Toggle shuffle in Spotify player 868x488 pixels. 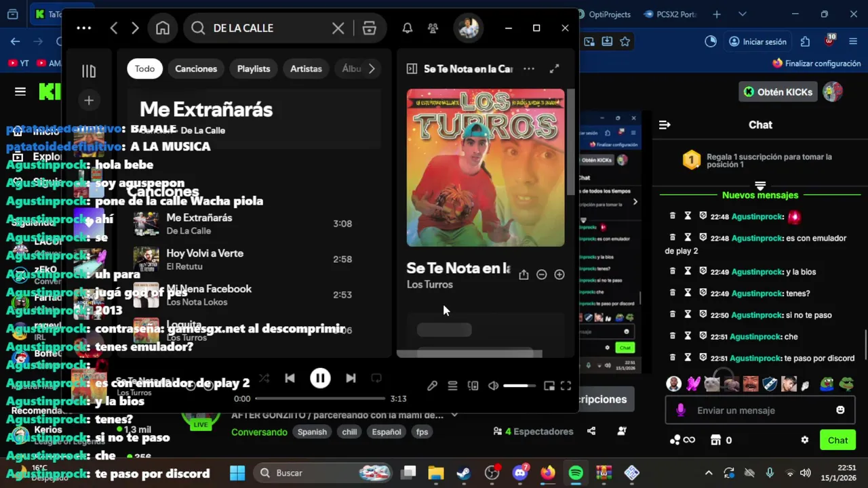pyautogui.click(x=264, y=378)
